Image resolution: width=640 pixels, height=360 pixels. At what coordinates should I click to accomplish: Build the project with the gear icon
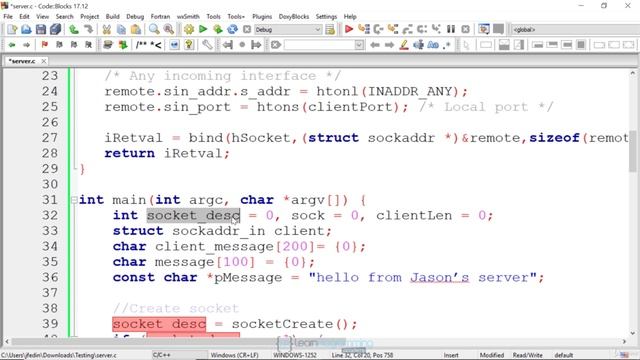(189, 29)
